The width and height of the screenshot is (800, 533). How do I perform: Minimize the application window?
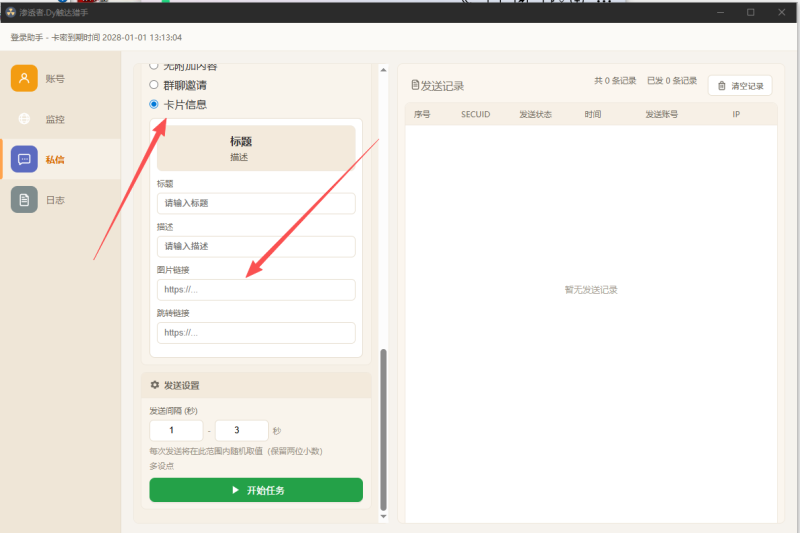(x=720, y=12)
